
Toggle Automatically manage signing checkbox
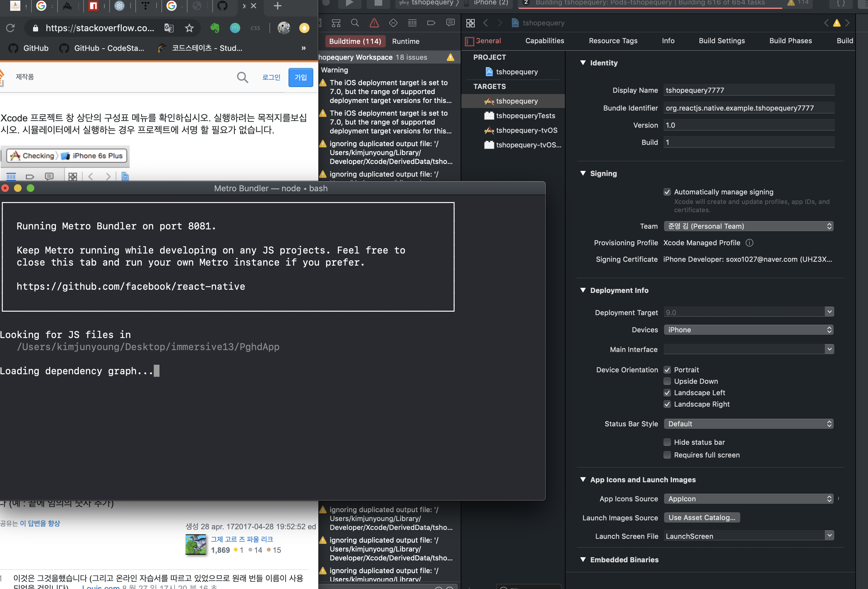point(667,192)
